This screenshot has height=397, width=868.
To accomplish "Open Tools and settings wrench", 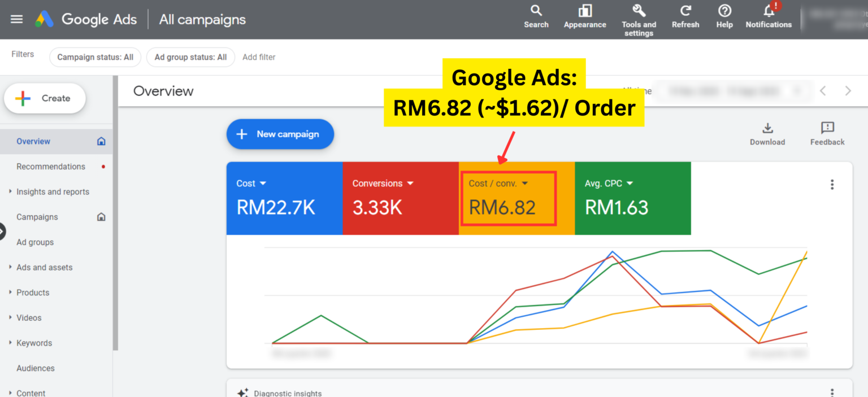I will [x=639, y=11].
